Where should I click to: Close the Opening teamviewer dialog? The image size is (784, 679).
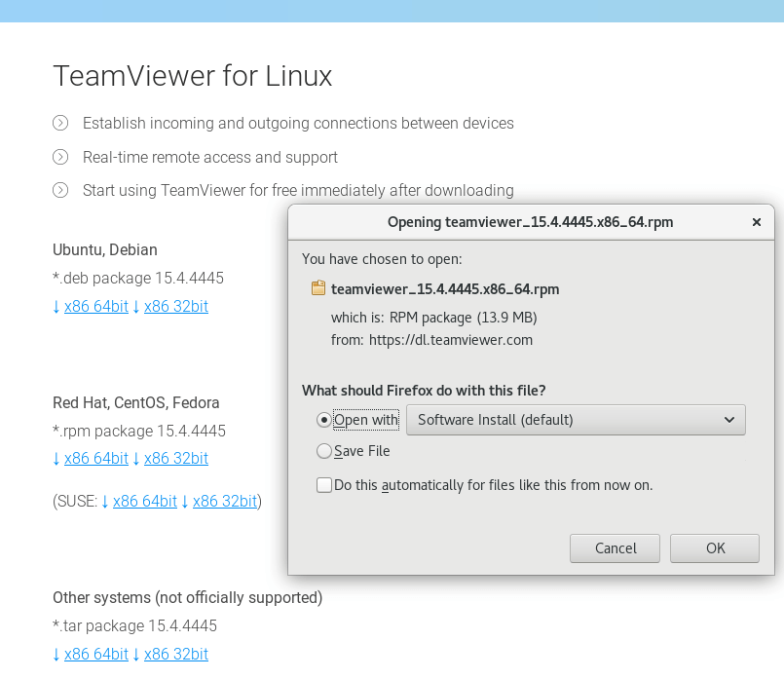pyautogui.click(x=757, y=222)
